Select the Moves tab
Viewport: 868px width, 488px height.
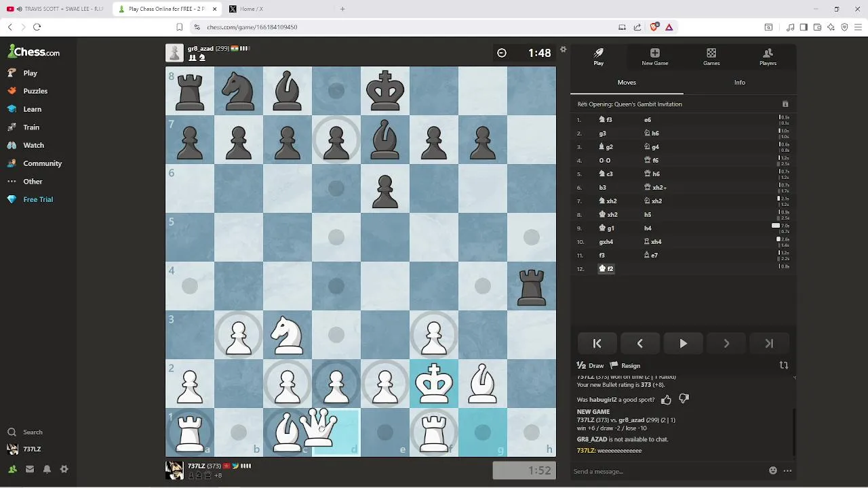point(627,83)
